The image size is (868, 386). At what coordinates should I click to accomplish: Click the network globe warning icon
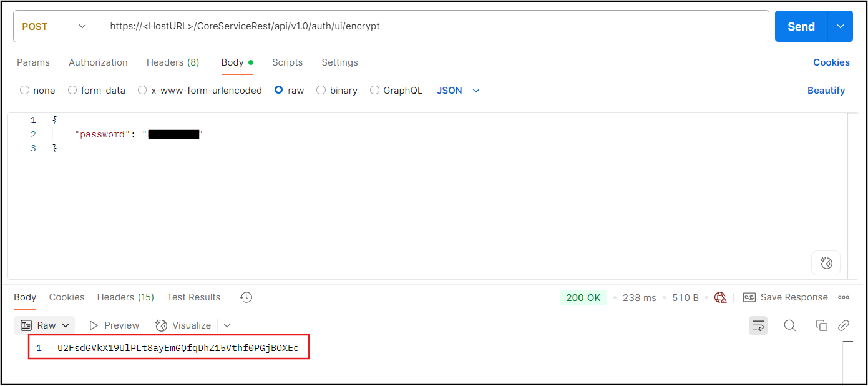point(721,297)
